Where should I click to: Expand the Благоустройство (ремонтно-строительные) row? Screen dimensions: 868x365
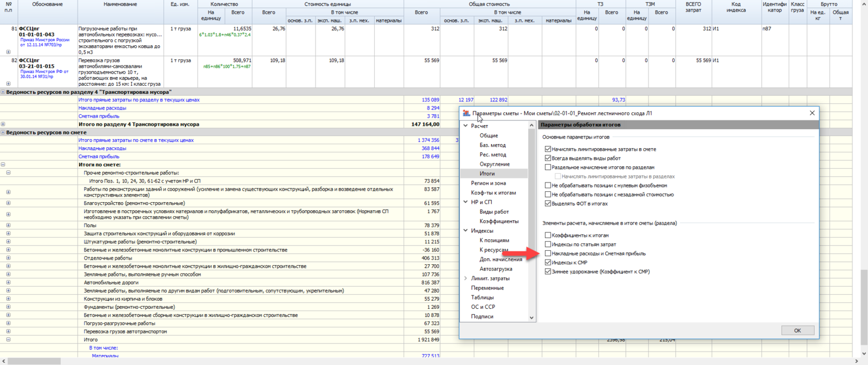[8, 203]
